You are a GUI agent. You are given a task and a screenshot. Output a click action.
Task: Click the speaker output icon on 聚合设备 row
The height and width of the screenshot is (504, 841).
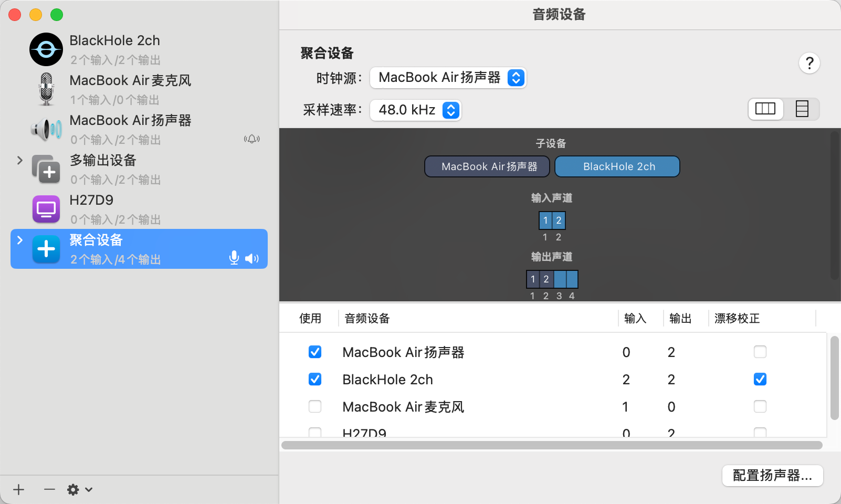tap(252, 258)
